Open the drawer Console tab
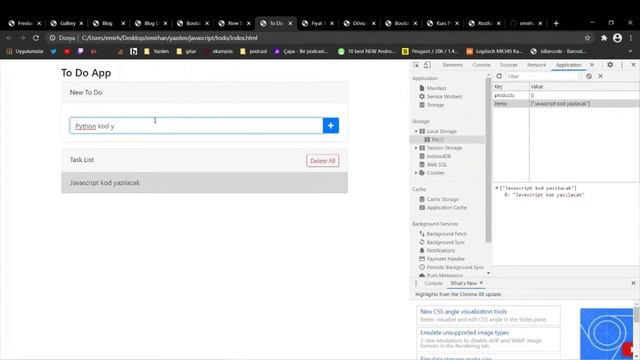Viewport: 640px width, 360px height. coord(433,283)
